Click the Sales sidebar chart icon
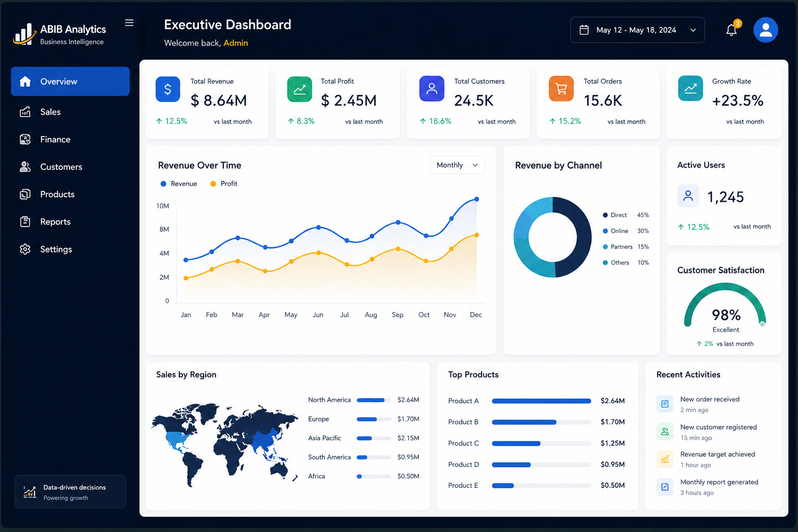This screenshot has width=798, height=532. click(25, 112)
